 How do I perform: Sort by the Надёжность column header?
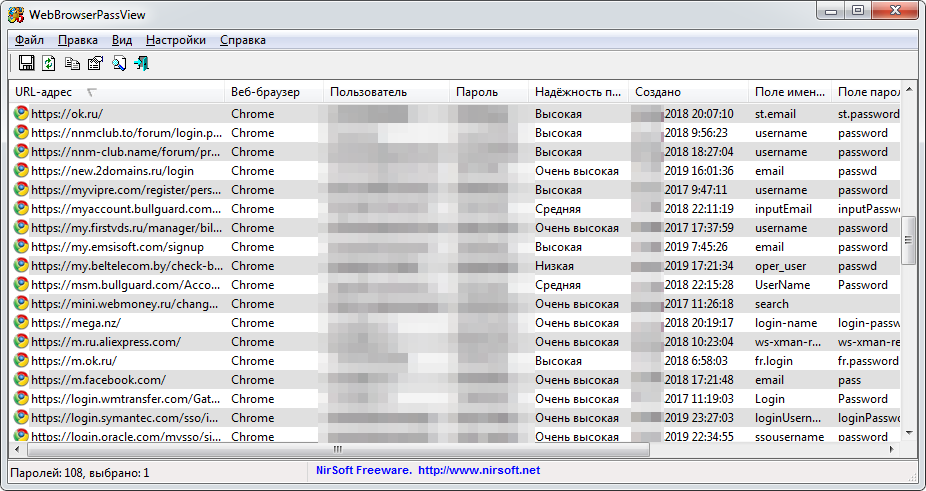pyautogui.click(x=578, y=92)
